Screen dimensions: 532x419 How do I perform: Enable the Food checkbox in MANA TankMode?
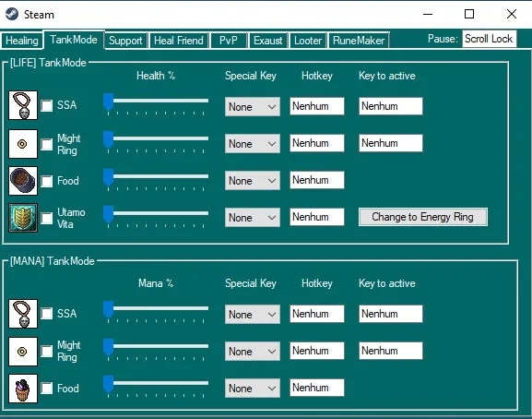click(47, 389)
